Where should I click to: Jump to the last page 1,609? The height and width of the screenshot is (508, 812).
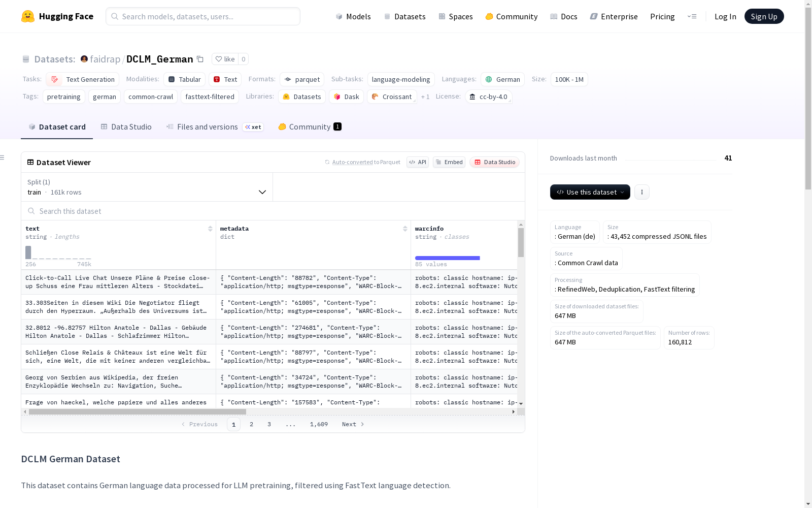tap(319, 424)
